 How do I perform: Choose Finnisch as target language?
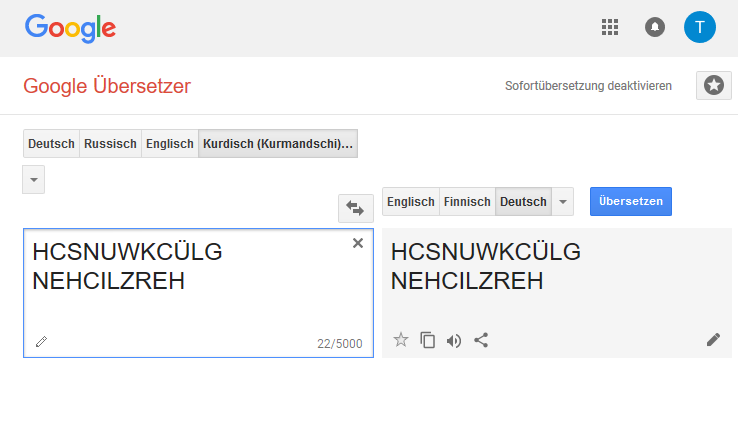[467, 202]
